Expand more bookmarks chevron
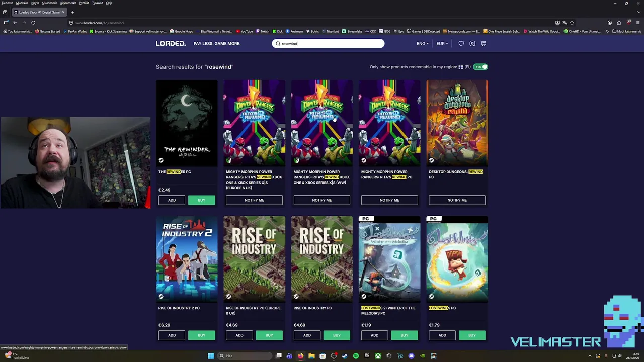The image size is (644, 362). tap(607, 31)
